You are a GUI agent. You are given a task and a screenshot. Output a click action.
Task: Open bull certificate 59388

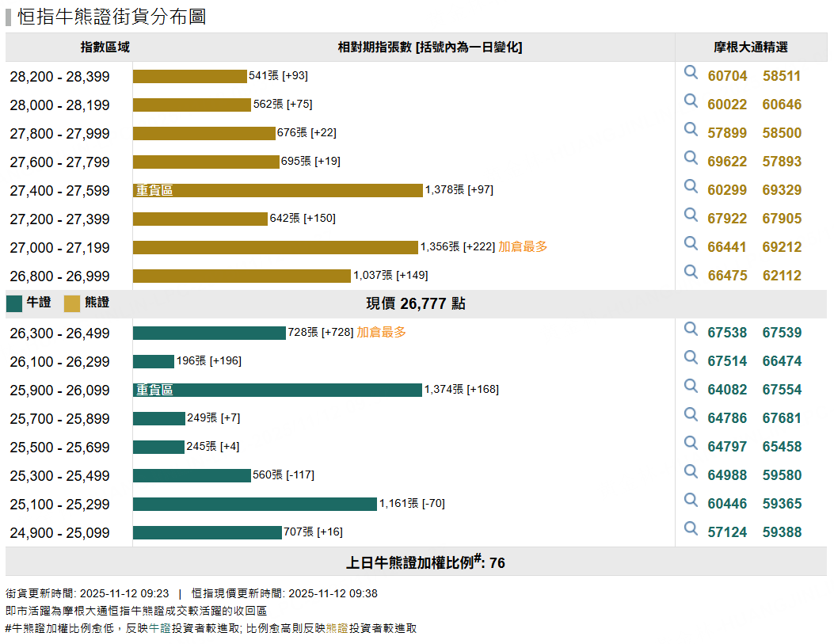coord(782,533)
